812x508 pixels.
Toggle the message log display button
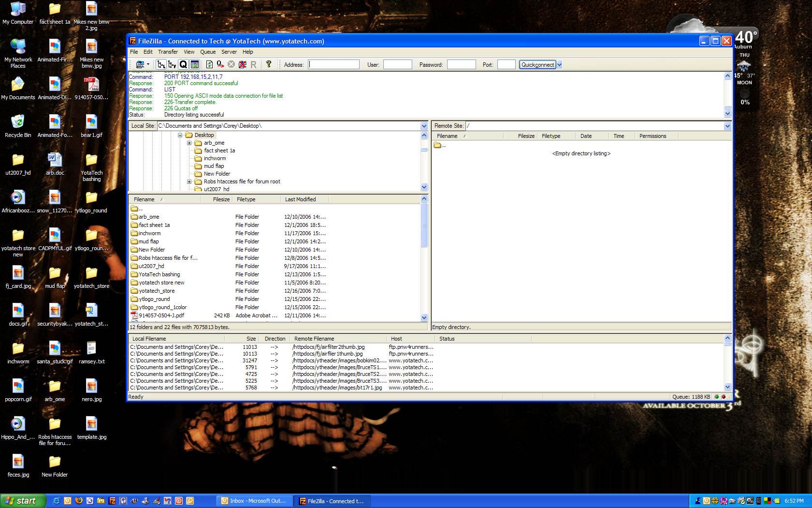194,64
